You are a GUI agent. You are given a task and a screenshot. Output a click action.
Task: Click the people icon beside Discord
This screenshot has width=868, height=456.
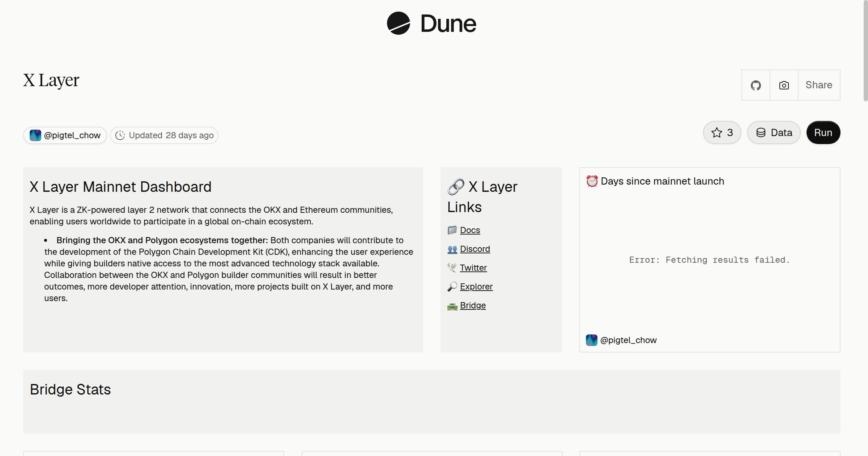click(452, 249)
